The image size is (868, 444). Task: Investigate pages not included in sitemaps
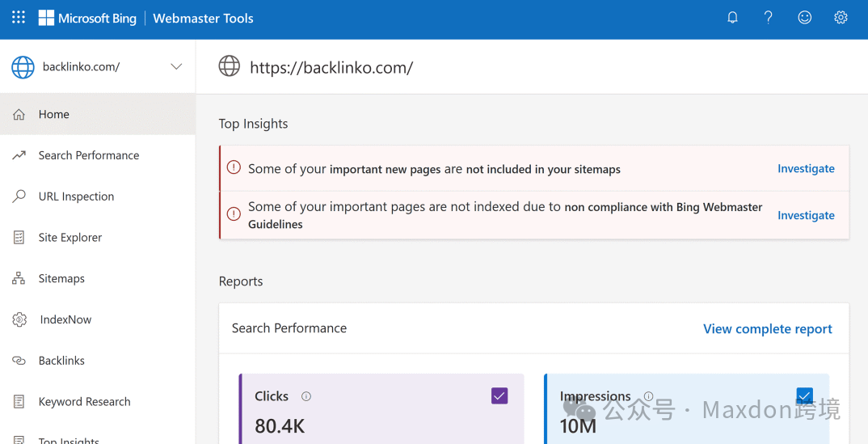806,169
